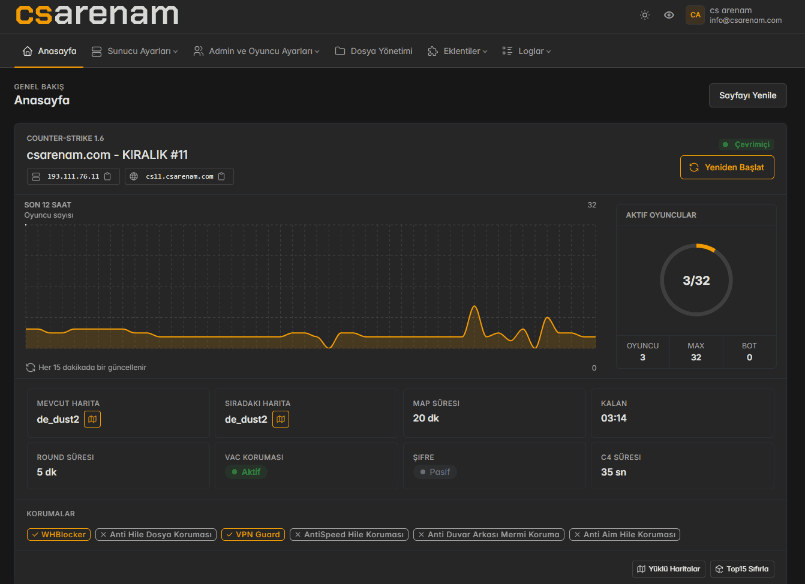Click the Bot 0 count cell
Viewport: 805px width, 584px height.
click(x=749, y=352)
